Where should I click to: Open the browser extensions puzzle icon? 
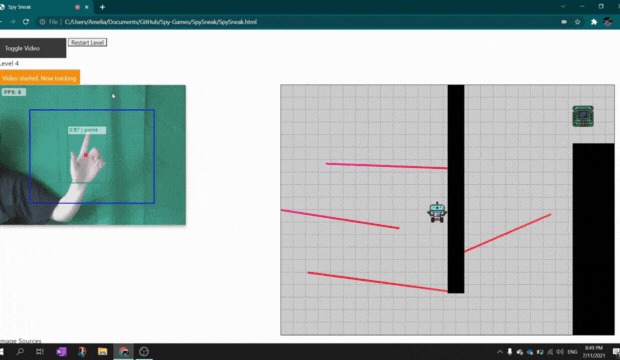[594, 22]
